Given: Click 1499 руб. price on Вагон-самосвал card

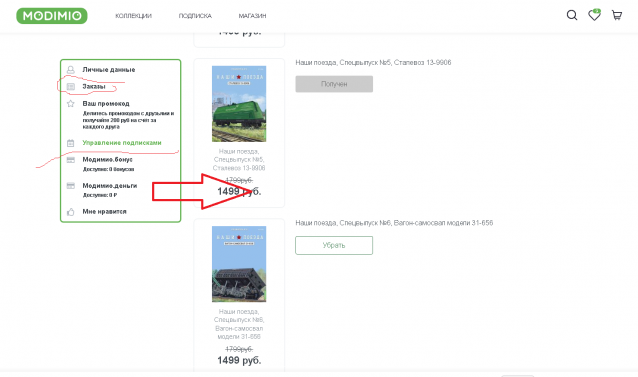Looking at the screenshot, I should (239, 360).
